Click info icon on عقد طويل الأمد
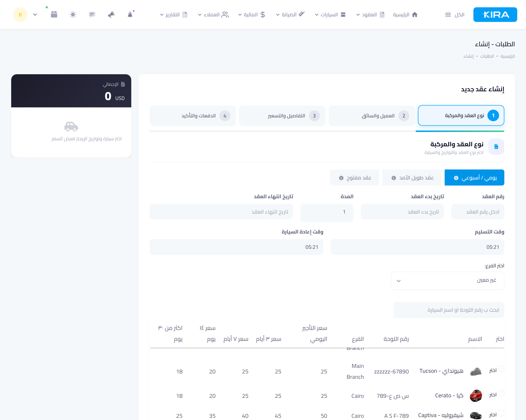 394,178
